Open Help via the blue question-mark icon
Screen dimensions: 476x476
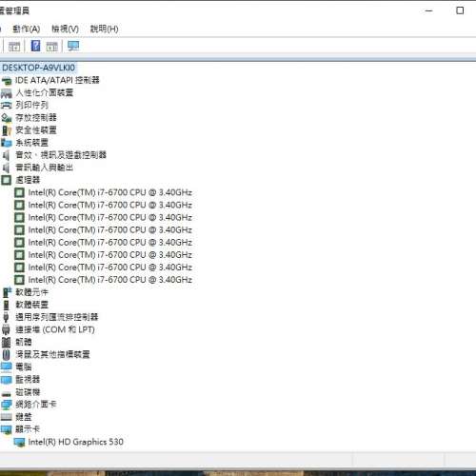click(x=35, y=46)
